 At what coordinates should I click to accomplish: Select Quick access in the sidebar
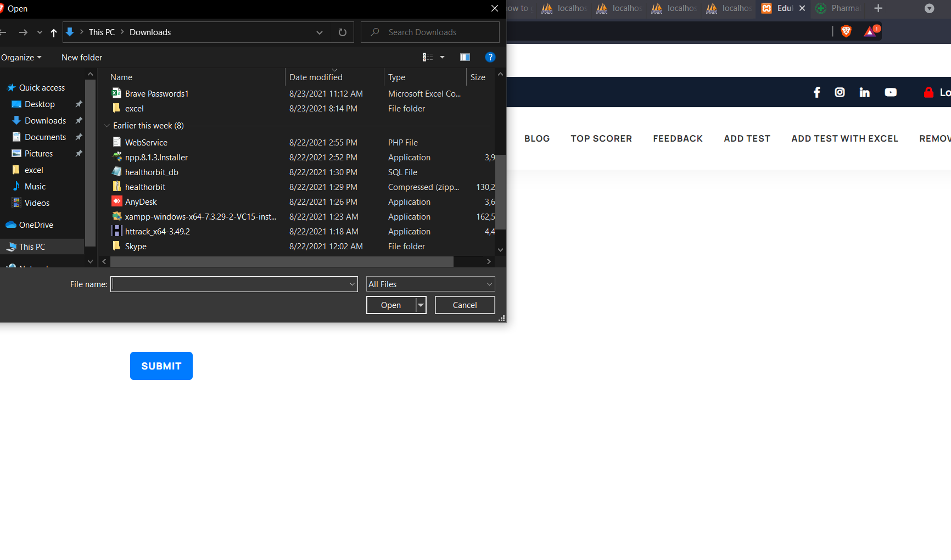(x=42, y=88)
